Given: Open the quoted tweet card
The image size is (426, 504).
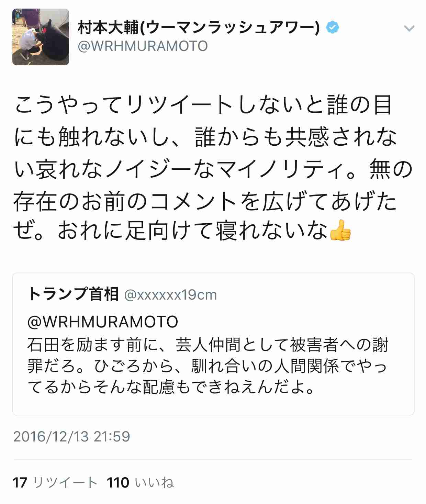Looking at the screenshot, I should [x=213, y=344].
